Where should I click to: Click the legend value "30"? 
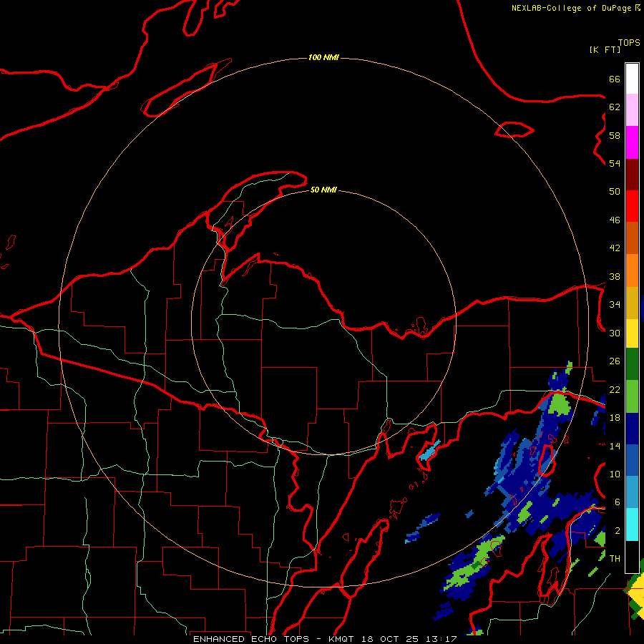click(x=615, y=333)
